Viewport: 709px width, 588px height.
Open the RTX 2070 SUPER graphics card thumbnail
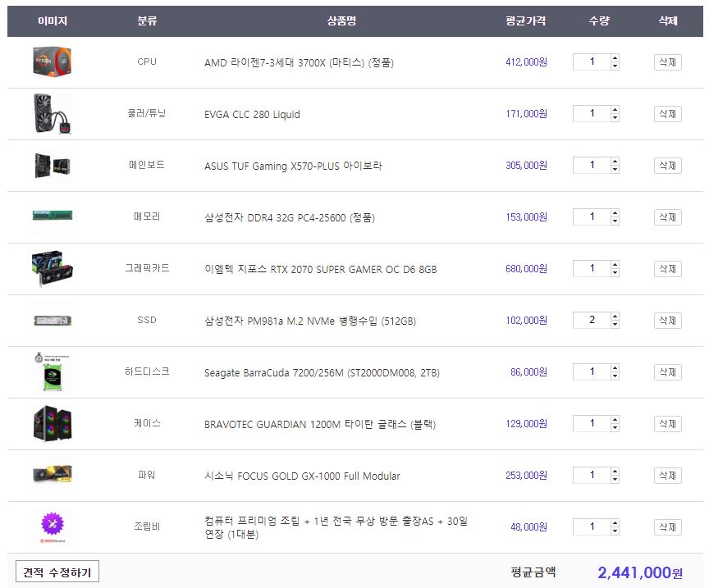point(53,268)
